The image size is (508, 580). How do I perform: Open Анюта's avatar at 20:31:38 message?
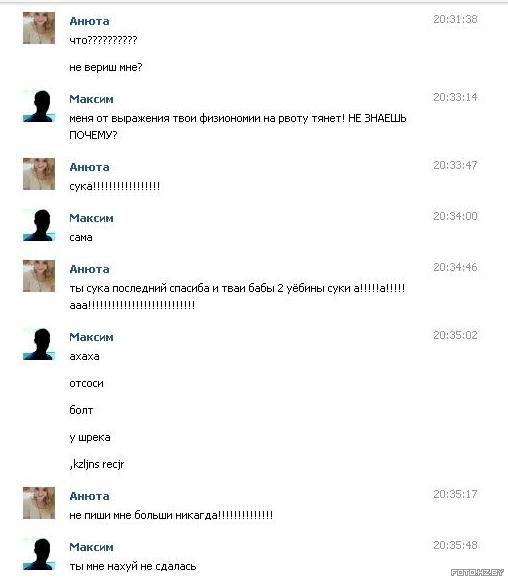pyautogui.click(x=39, y=28)
